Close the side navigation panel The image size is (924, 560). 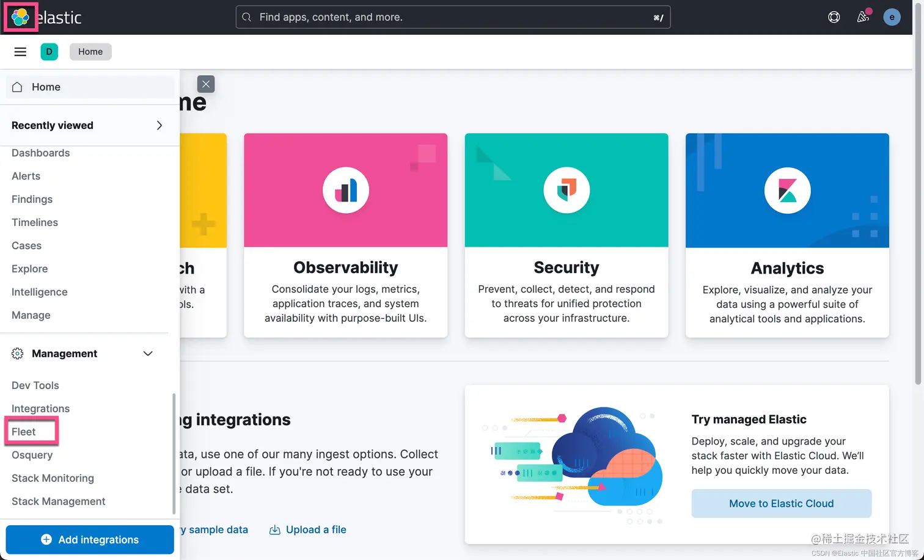[206, 84]
